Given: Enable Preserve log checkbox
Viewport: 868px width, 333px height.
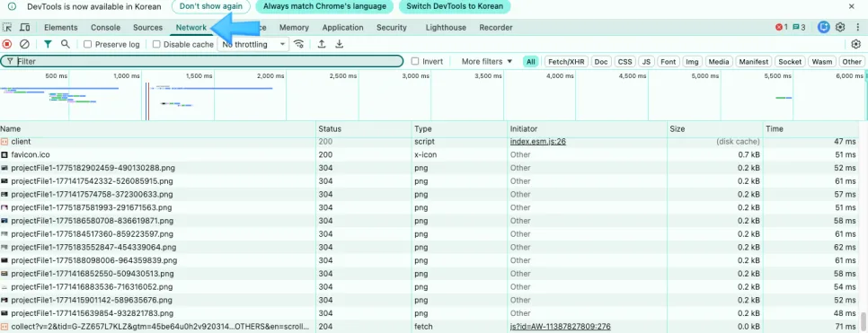Looking at the screenshot, I should [87, 44].
